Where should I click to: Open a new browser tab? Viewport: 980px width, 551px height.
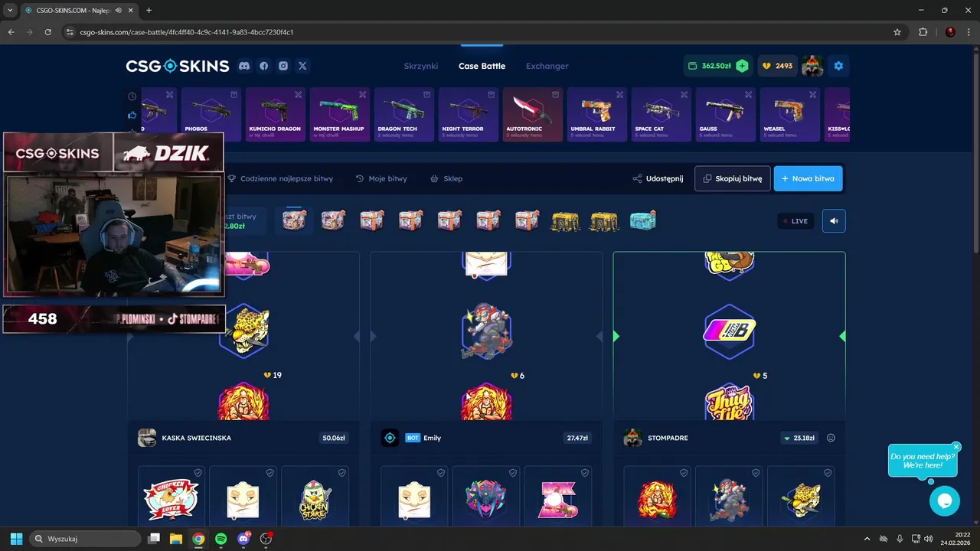coord(149,10)
